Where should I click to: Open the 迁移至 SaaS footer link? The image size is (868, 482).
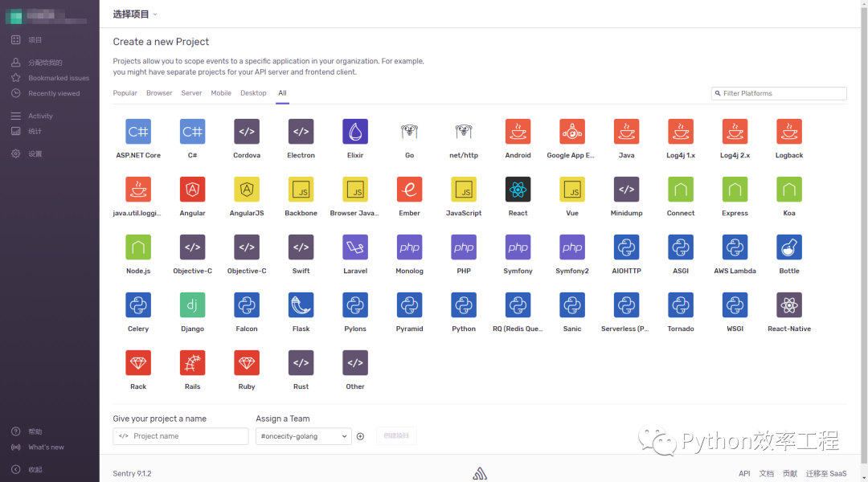[826, 474]
